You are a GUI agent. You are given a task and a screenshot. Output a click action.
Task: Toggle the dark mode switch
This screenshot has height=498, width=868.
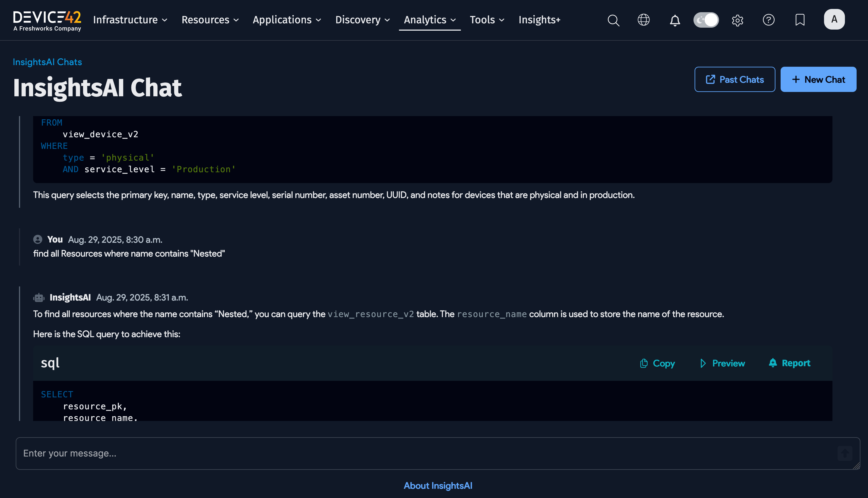point(706,20)
